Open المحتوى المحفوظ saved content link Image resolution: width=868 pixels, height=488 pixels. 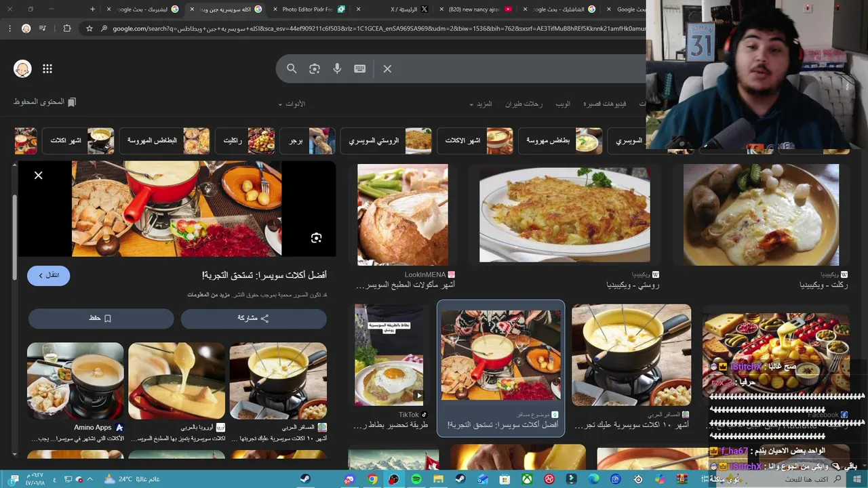(x=45, y=102)
